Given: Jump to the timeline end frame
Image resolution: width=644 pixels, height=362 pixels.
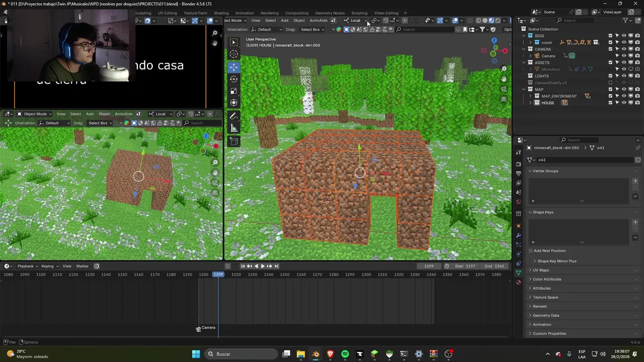Looking at the screenshot, I should coord(276,266).
